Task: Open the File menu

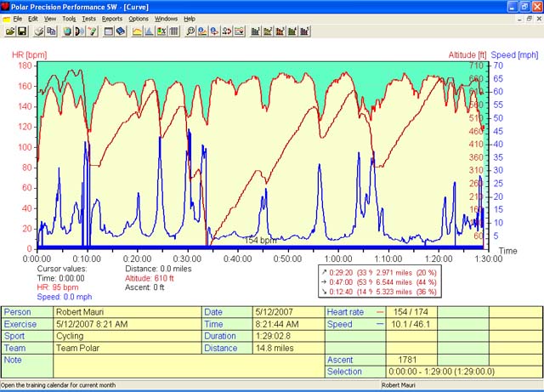Action: point(18,19)
